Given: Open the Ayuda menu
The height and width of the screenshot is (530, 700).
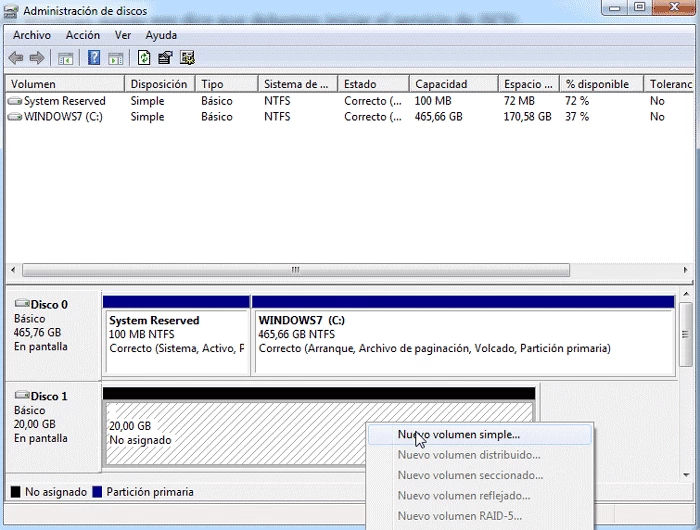Looking at the screenshot, I should [x=161, y=35].
